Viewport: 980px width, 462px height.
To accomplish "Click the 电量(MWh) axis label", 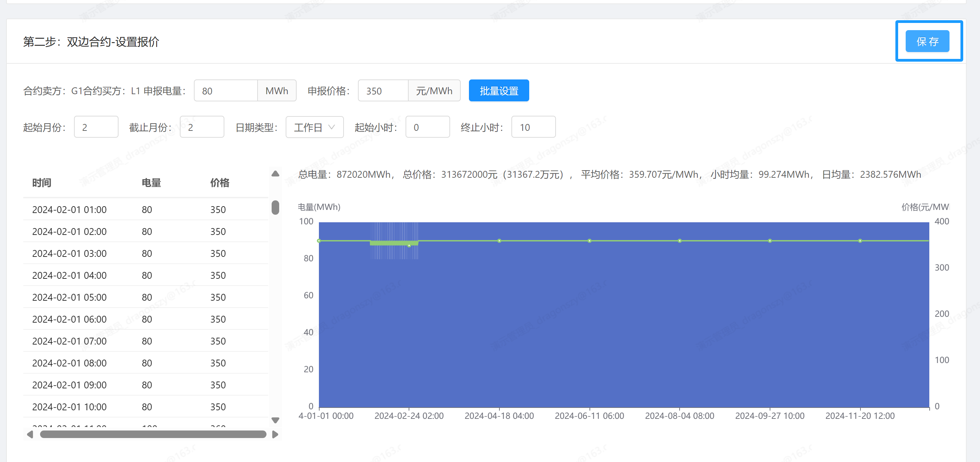I will 319,207.
